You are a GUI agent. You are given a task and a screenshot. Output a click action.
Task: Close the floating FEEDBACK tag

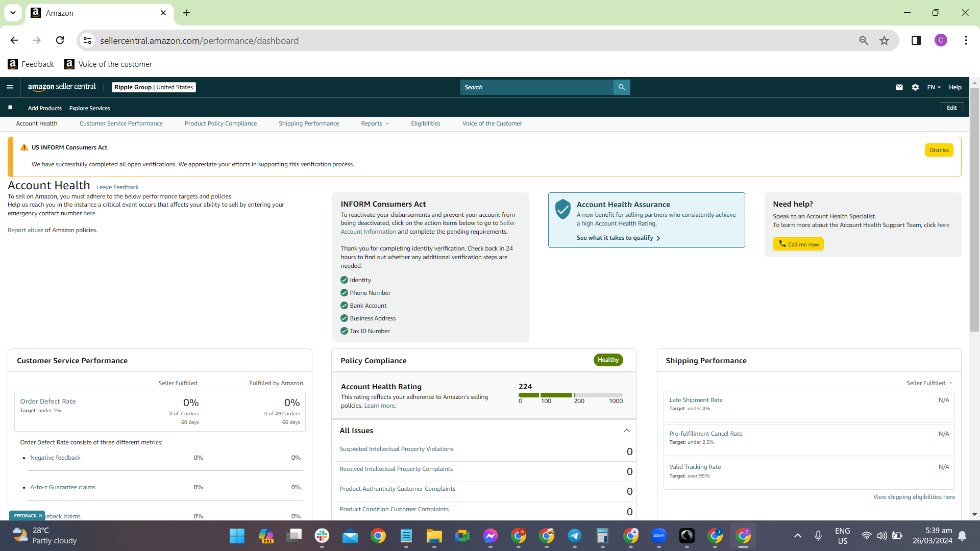pyautogui.click(x=40, y=516)
